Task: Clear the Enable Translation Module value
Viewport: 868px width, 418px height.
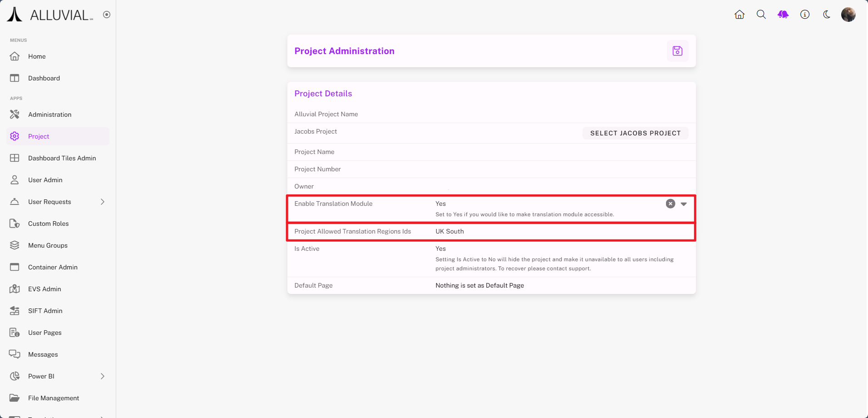Action: click(x=671, y=204)
